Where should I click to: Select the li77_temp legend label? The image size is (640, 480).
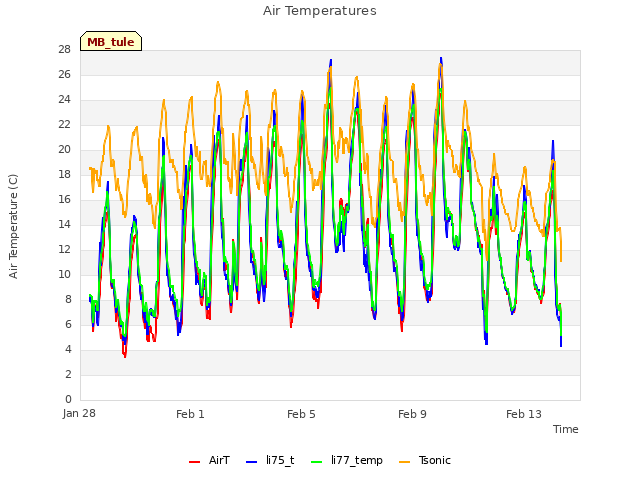point(357,460)
